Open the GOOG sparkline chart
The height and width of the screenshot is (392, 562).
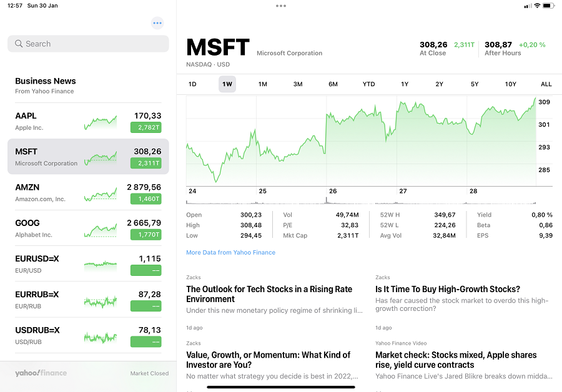pos(101,230)
